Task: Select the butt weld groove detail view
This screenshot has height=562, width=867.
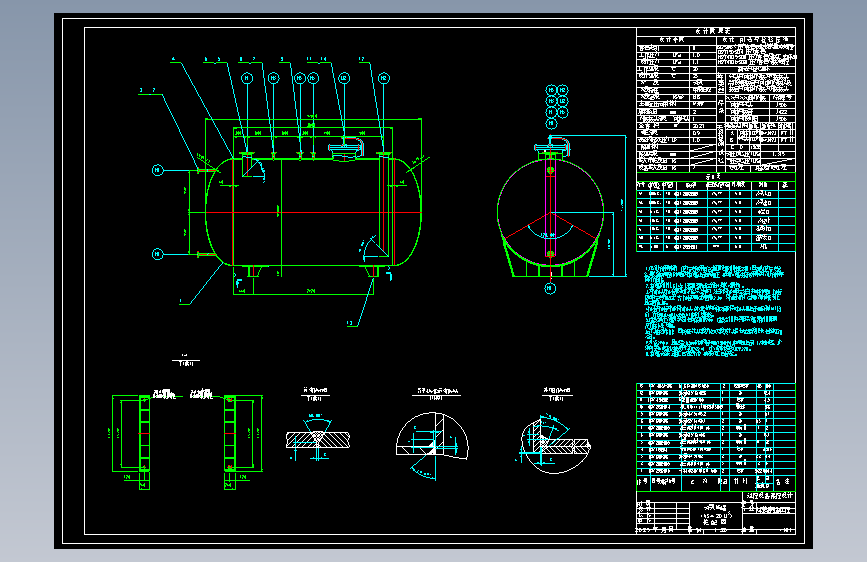Action: [317, 438]
